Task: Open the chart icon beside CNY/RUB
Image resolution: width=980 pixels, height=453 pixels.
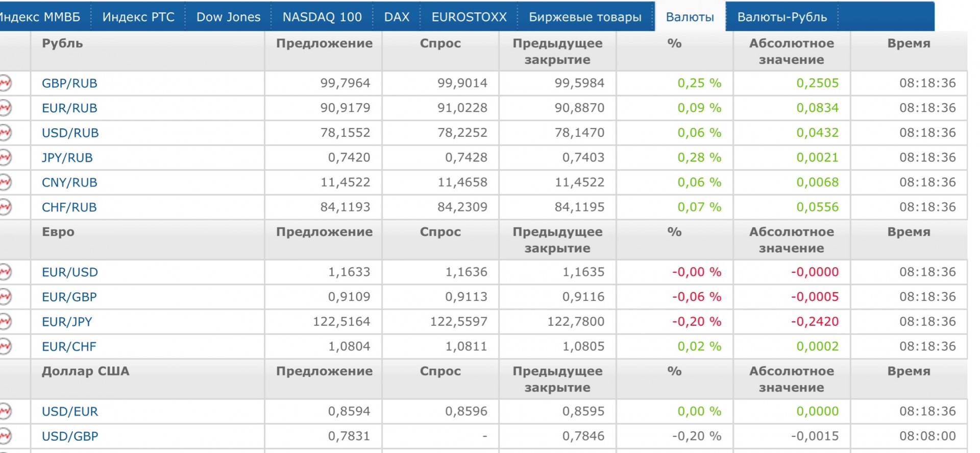Action: (5, 182)
